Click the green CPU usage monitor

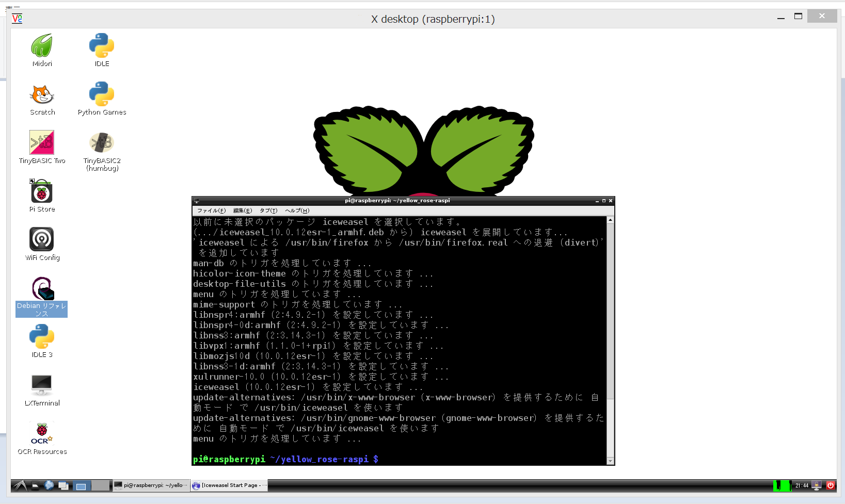pyautogui.click(x=782, y=485)
